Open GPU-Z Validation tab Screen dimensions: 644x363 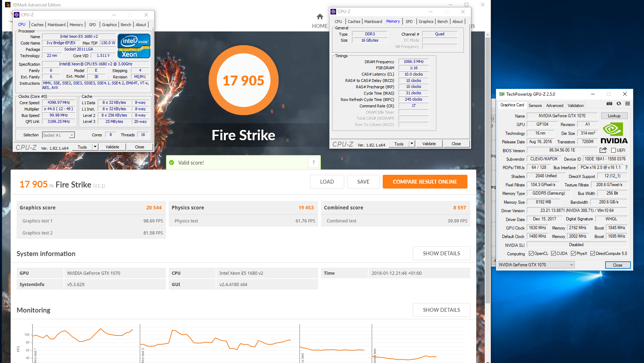(x=576, y=106)
